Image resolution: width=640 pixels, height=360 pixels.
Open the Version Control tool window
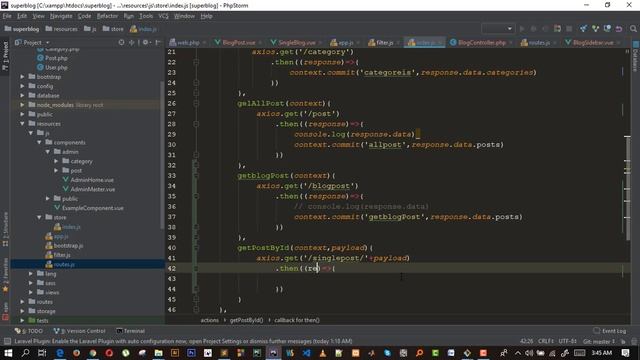point(80,331)
